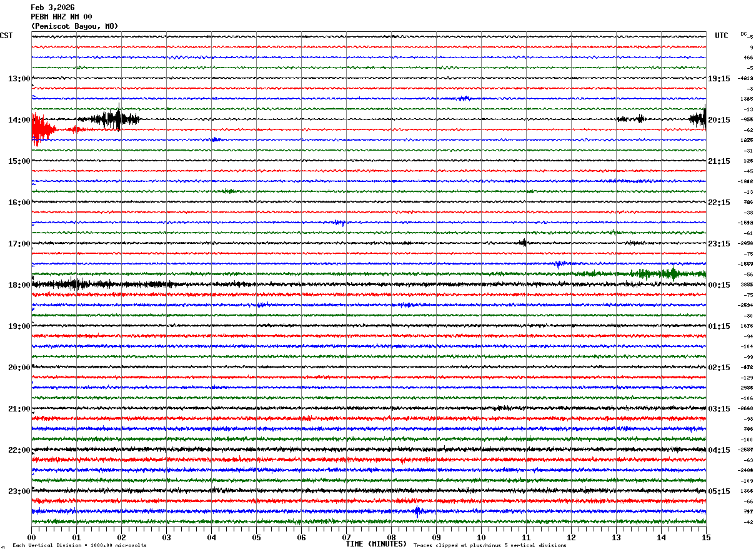Click the 18:00 CST row label
Image resolution: width=756 pixels, height=554 pixels.
tap(19, 285)
